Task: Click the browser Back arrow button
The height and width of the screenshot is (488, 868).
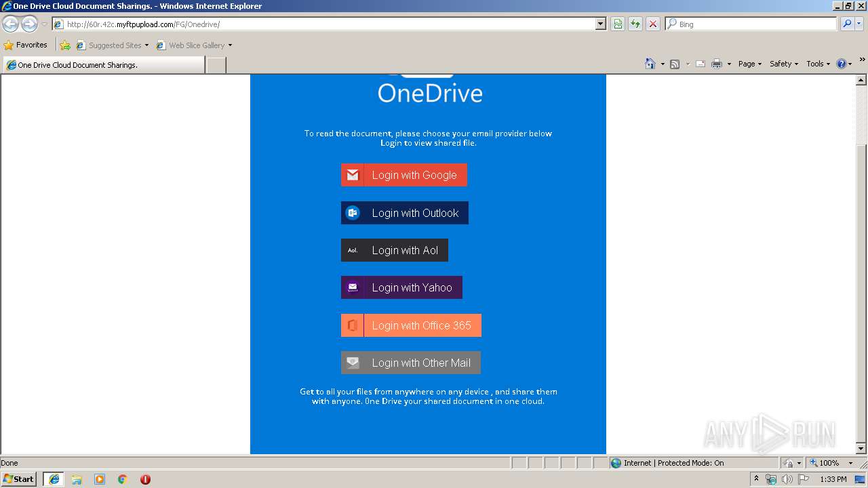Action: tap(11, 24)
